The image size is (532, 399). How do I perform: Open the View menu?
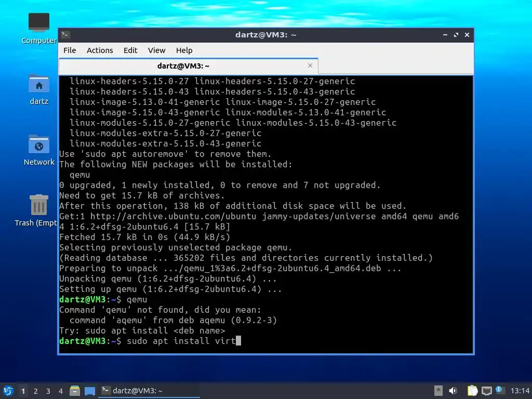point(156,50)
